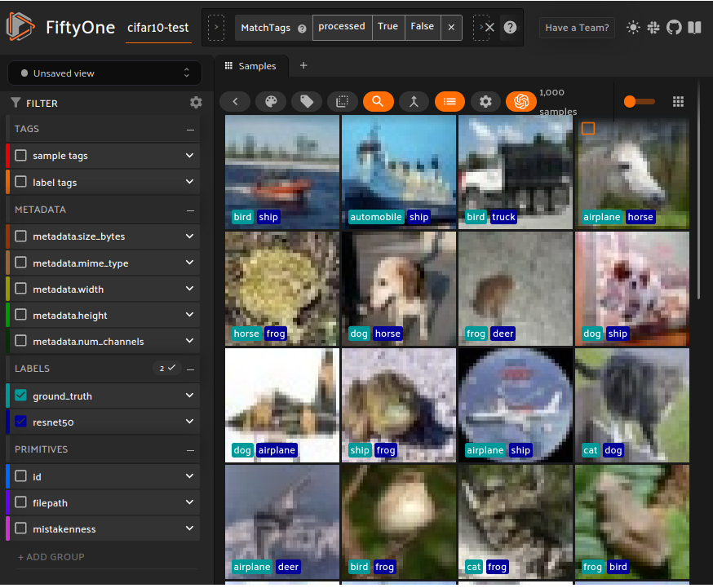The image size is (713, 588).
Task: Toggle the field list icon
Action: [449, 102]
